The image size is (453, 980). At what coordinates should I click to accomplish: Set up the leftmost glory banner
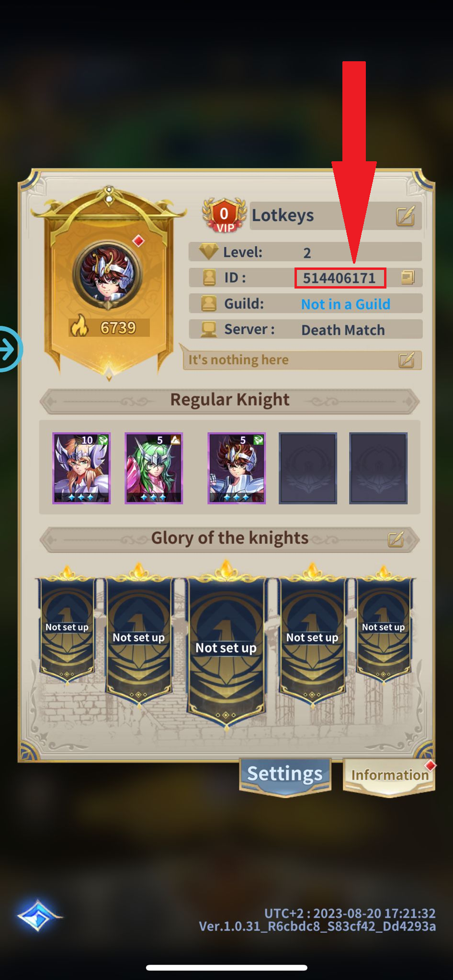click(x=67, y=626)
